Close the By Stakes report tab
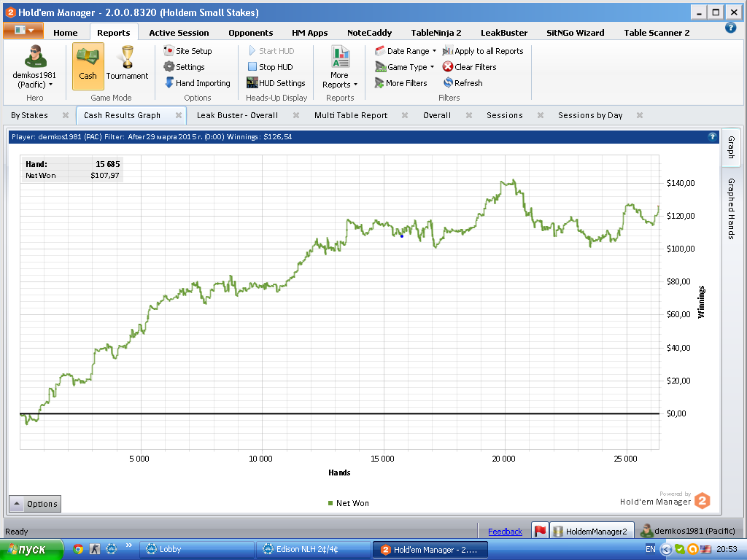 pyautogui.click(x=66, y=115)
